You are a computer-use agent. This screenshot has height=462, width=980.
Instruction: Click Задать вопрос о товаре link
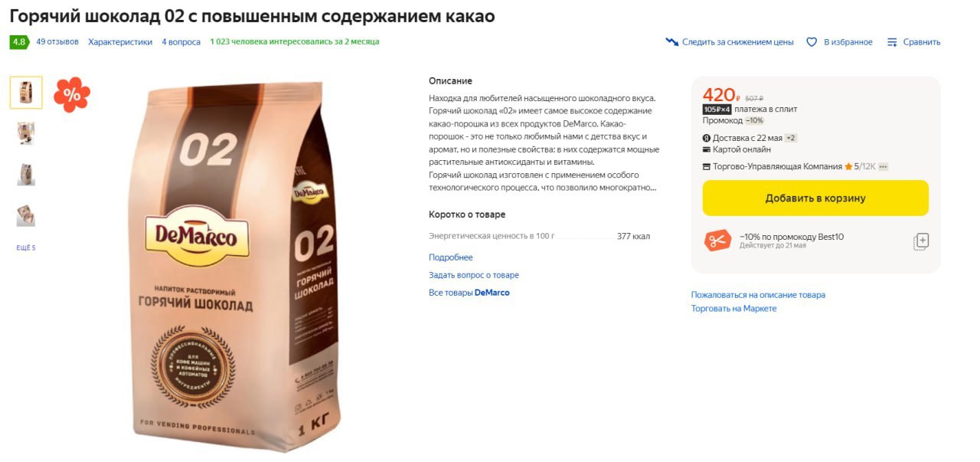point(474,275)
